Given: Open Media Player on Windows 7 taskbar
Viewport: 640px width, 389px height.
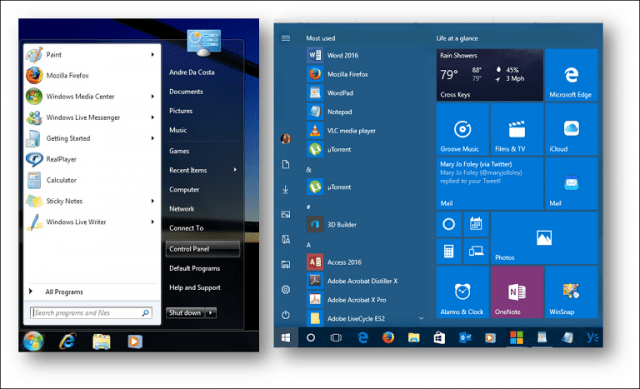Looking at the screenshot, I should pyautogui.click(x=135, y=341).
